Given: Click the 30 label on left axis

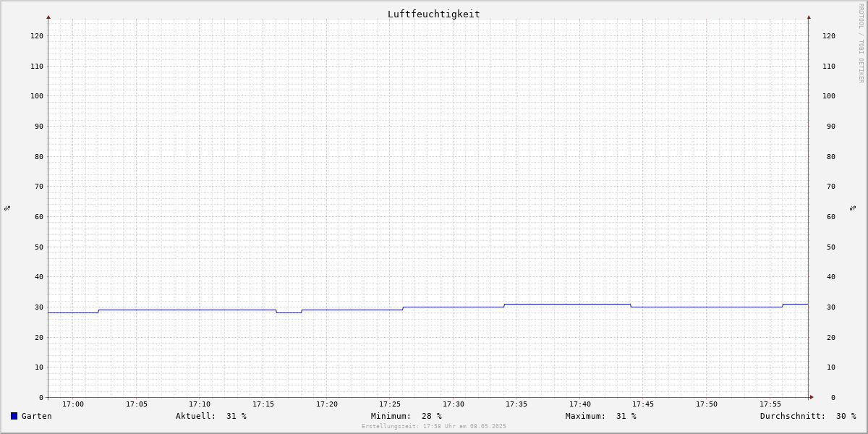Looking at the screenshot, I should [x=39, y=307].
